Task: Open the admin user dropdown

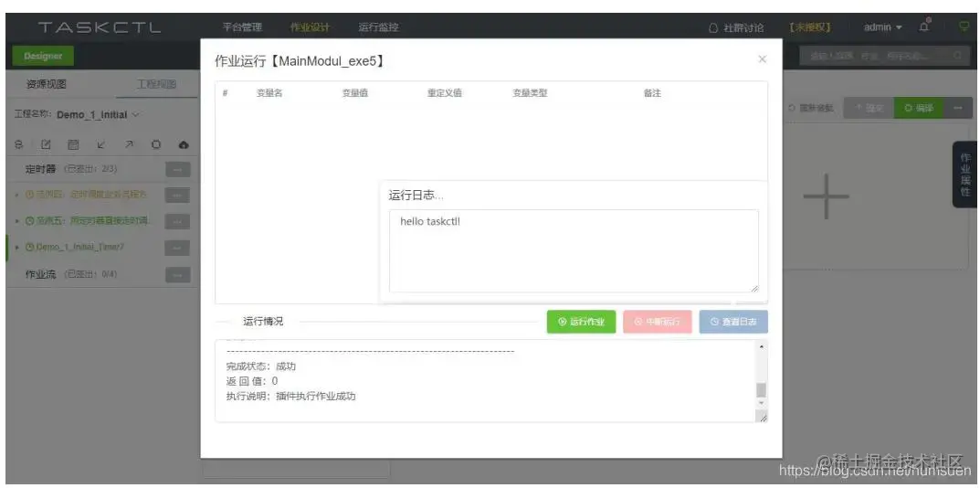Action: (x=882, y=27)
